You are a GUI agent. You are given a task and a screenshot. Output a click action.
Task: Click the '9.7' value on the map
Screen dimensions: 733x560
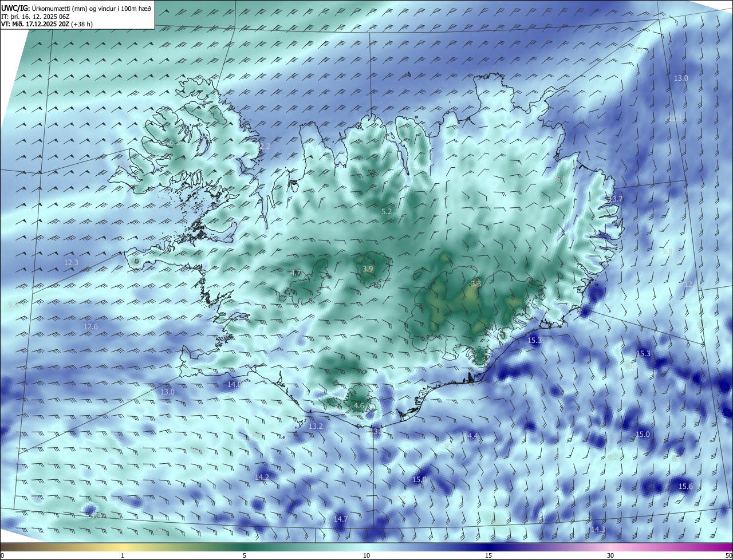(639, 51)
